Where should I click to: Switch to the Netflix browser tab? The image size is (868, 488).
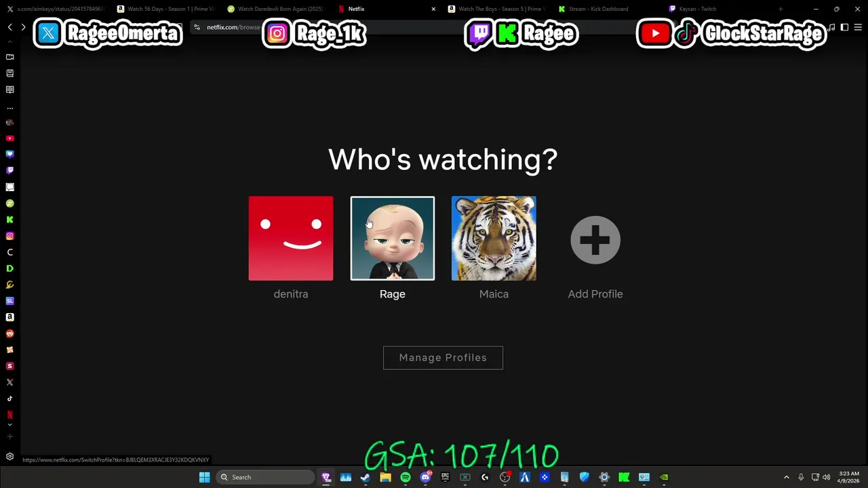coord(387,9)
